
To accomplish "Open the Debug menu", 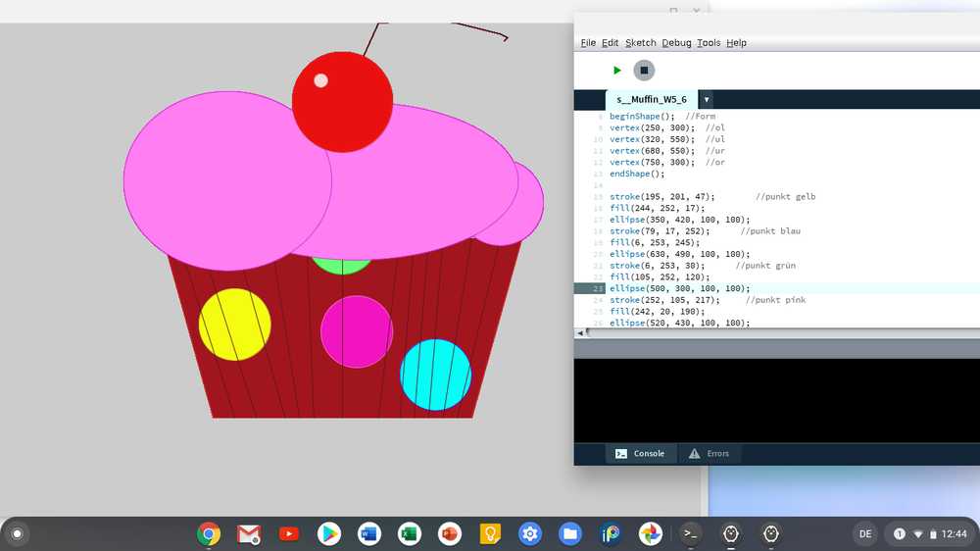I will pyautogui.click(x=676, y=43).
